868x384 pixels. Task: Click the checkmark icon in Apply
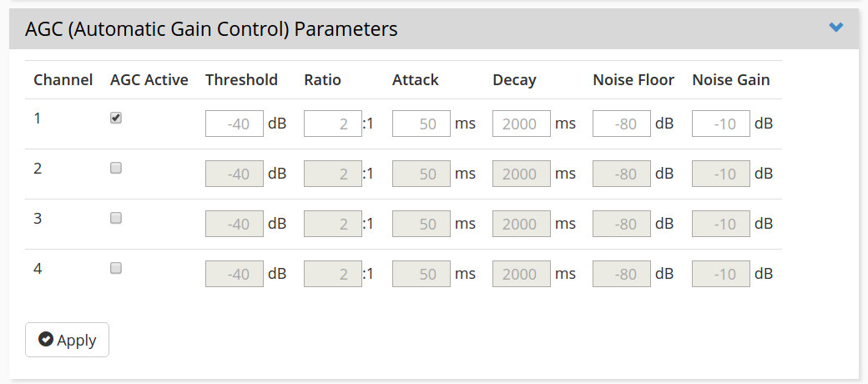pos(46,340)
